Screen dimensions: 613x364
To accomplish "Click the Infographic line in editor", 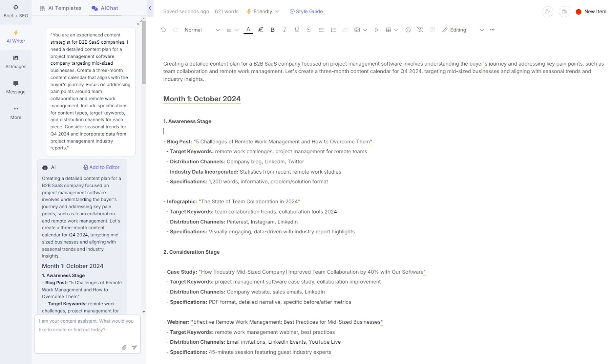I will (x=232, y=202).
